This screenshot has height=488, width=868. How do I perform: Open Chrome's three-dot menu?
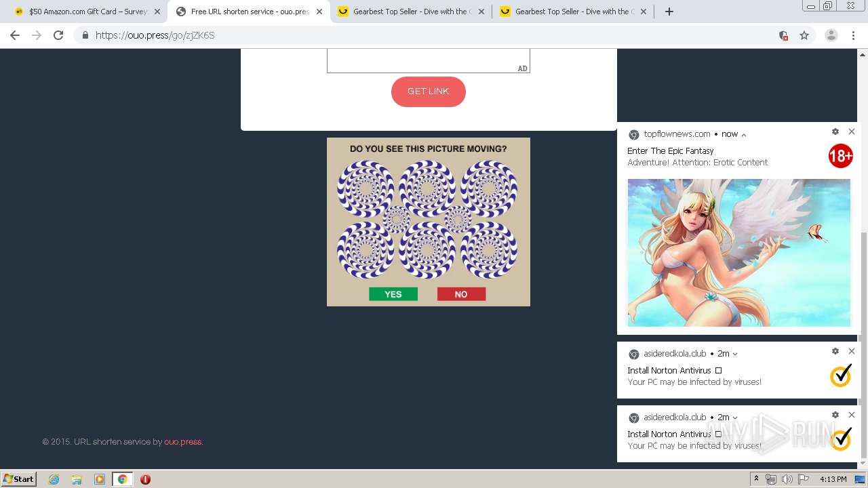[x=854, y=35]
